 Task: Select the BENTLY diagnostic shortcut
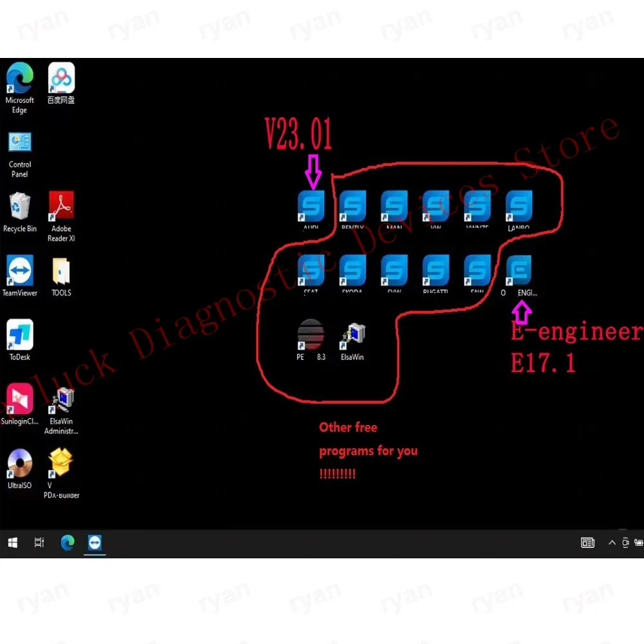(x=352, y=209)
